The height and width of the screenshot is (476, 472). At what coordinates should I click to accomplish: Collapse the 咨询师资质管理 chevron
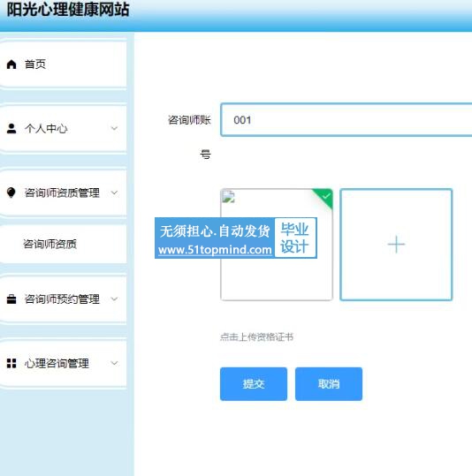[x=114, y=193]
